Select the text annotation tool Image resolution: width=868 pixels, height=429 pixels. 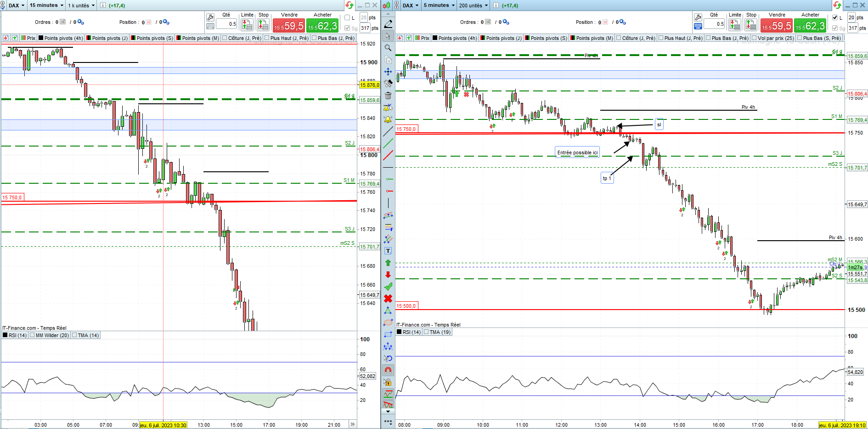[x=388, y=251]
